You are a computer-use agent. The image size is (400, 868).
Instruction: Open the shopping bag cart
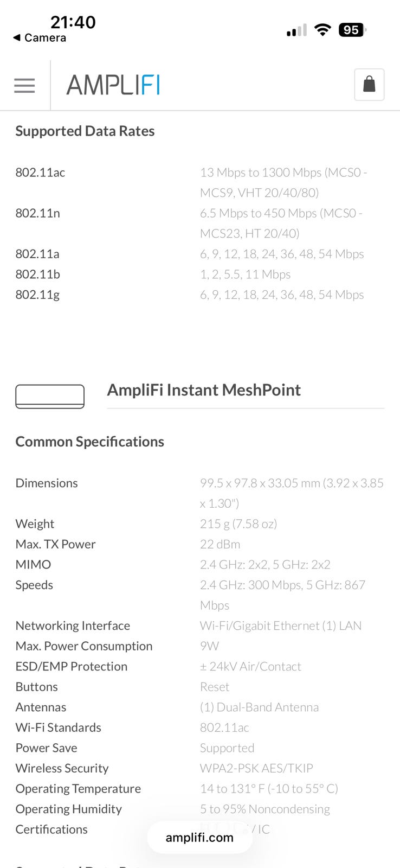pos(369,85)
